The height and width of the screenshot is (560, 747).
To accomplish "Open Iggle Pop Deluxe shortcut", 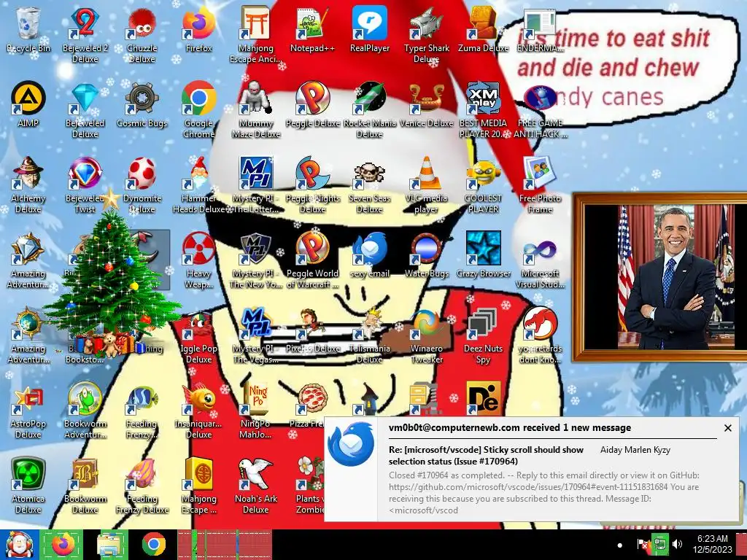I will tap(198, 335).
